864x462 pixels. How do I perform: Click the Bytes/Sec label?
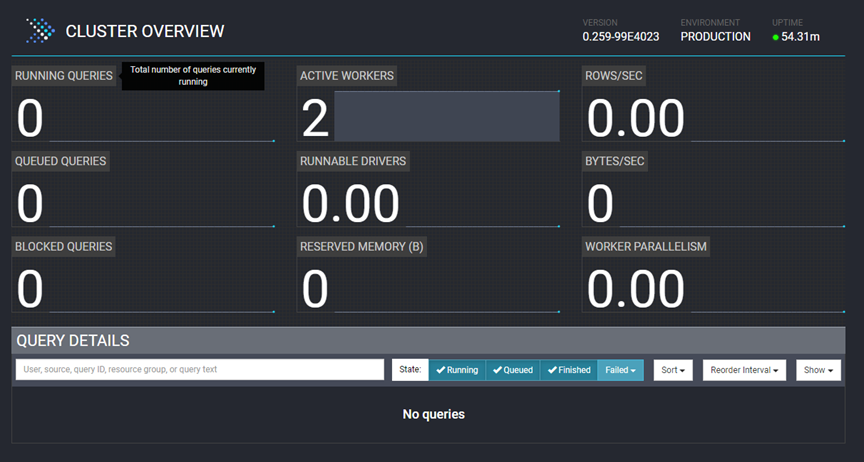(615, 161)
